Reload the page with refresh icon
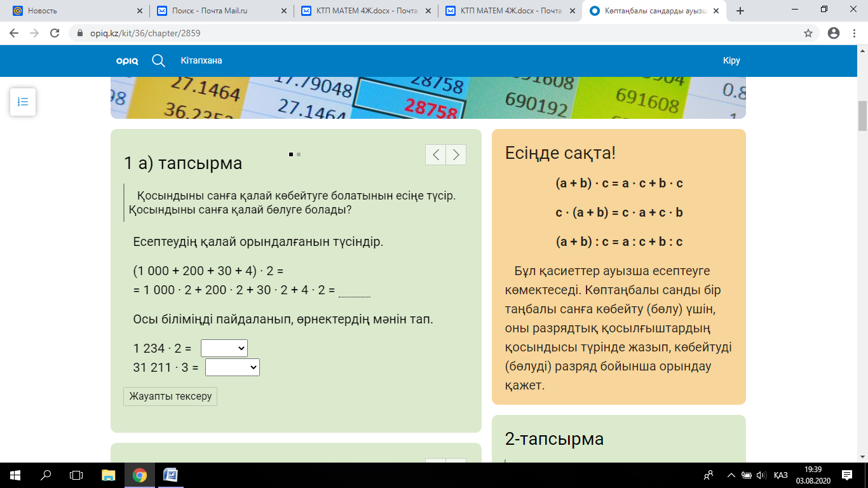 (x=55, y=33)
